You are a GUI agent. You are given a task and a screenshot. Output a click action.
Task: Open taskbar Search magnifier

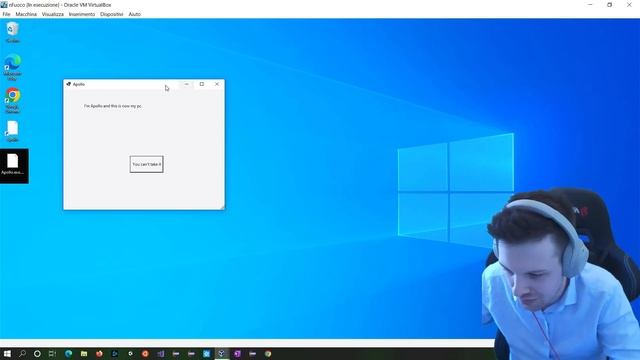22,353
